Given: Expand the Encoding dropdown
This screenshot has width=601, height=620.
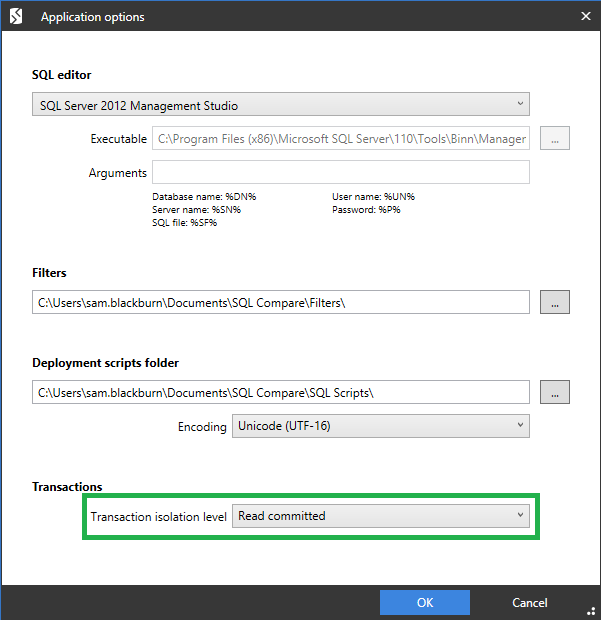Looking at the screenshot, I should 380,426.
